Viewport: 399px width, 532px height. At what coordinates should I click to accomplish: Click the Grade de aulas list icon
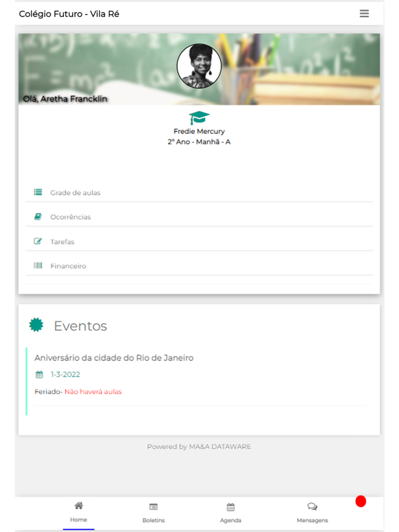click(38, 193)
